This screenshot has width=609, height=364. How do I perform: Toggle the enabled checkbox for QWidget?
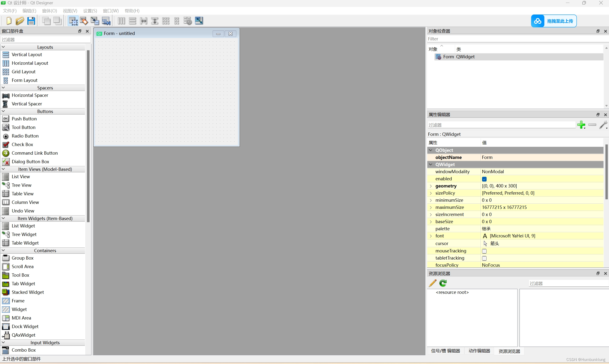click(484, 178)
